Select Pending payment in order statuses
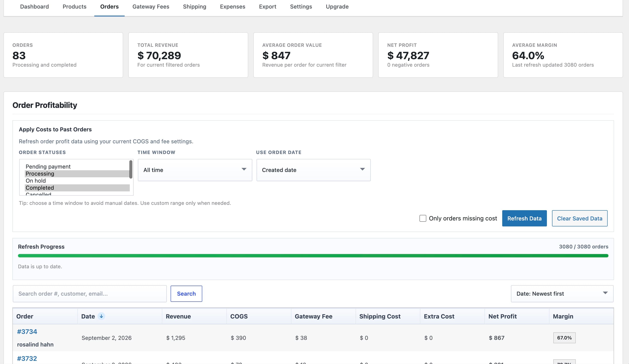 (77, 167)
